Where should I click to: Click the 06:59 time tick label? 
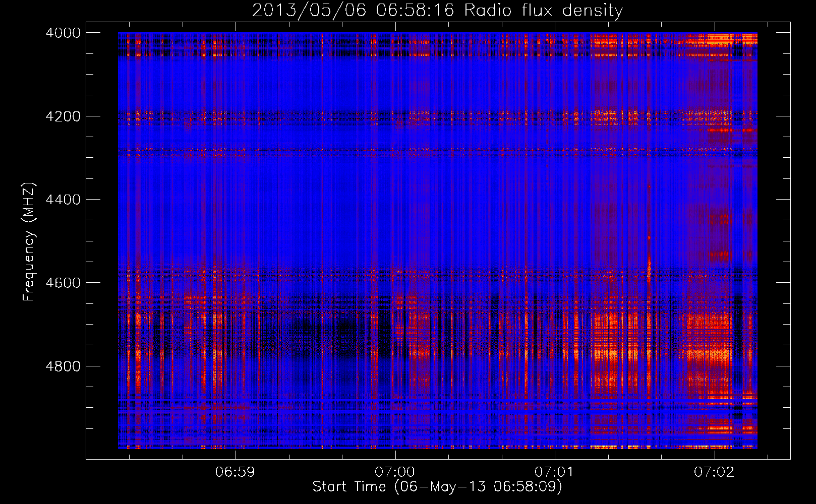[235, 472]
